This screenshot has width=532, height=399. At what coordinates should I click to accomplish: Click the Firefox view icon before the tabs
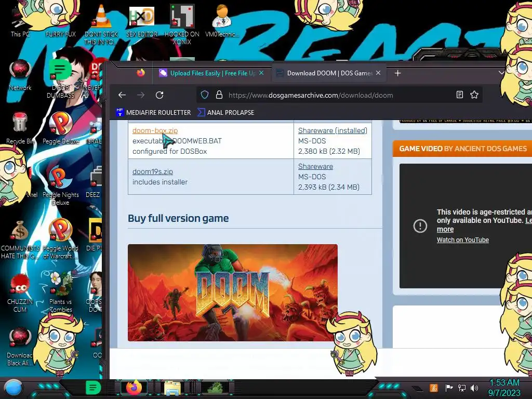(x=141, y=73)
